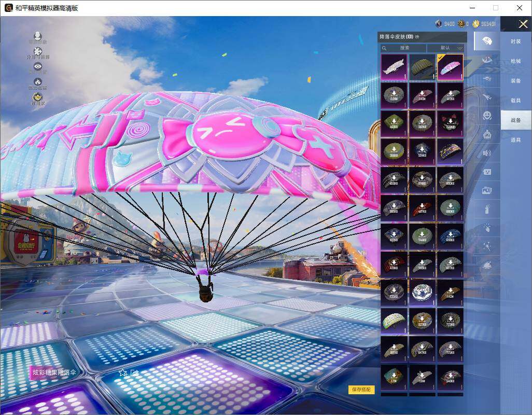Switch to the 时装 tab
Image resolution: width=532 pixels, height=415 pixels.
516,41
